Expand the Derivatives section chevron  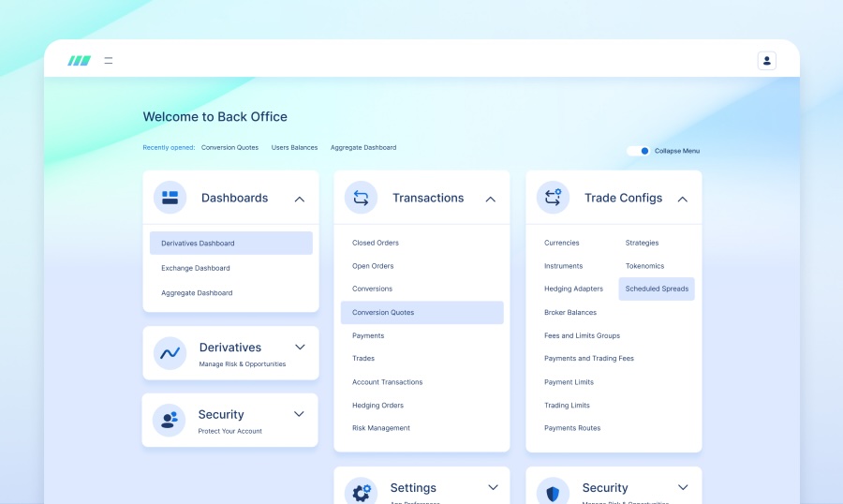[300, 348]
